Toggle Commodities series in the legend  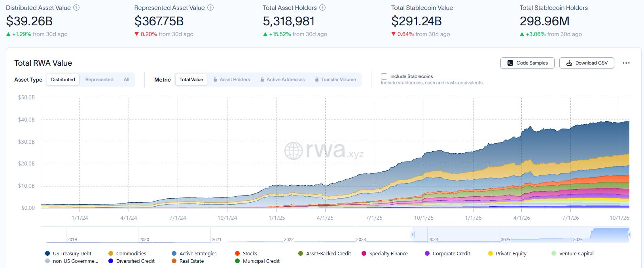(127, 253)
